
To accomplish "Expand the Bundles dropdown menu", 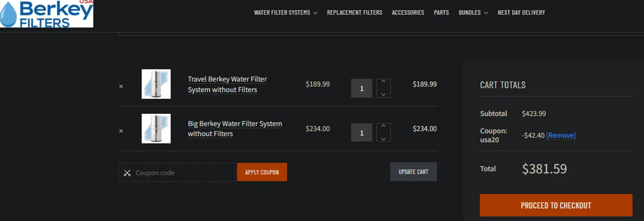I will (473, 12).
